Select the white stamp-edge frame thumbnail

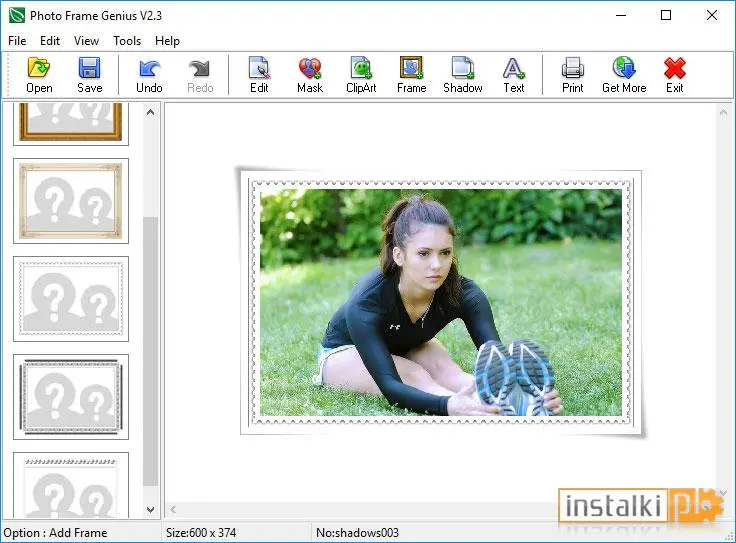pyautogui.click(x=71, y=299)
